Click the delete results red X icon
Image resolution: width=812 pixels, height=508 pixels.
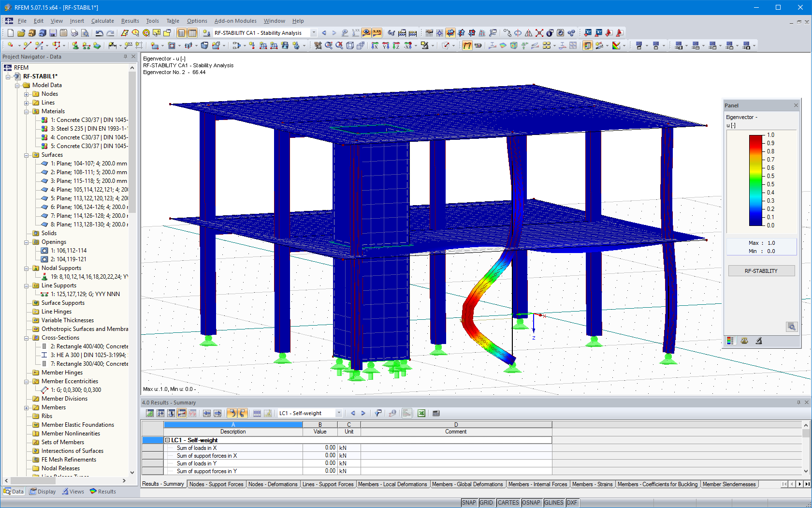coord(539,33)
